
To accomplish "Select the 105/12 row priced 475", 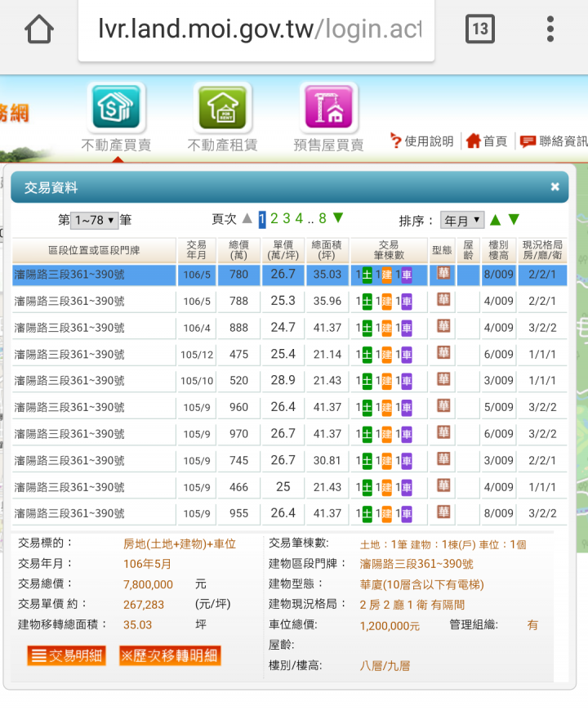I will (289, 354).
